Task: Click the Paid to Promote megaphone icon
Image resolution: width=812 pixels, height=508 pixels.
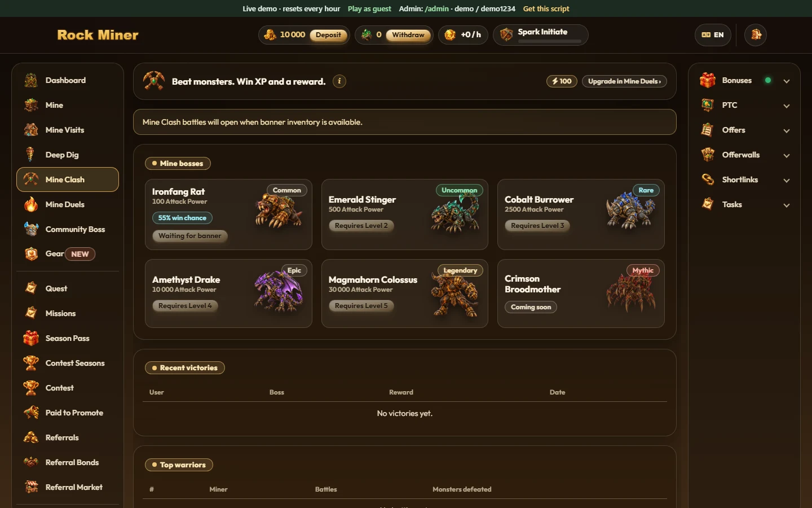Action: click(x=31, y=413)
